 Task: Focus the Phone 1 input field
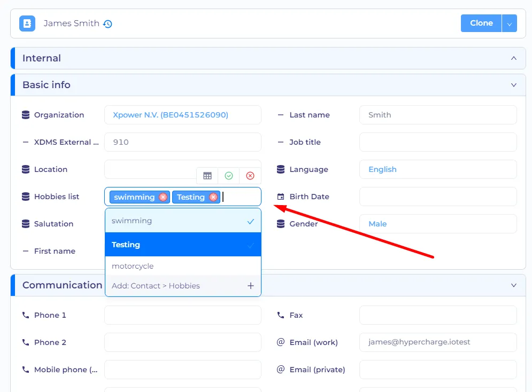coord(183,315)
